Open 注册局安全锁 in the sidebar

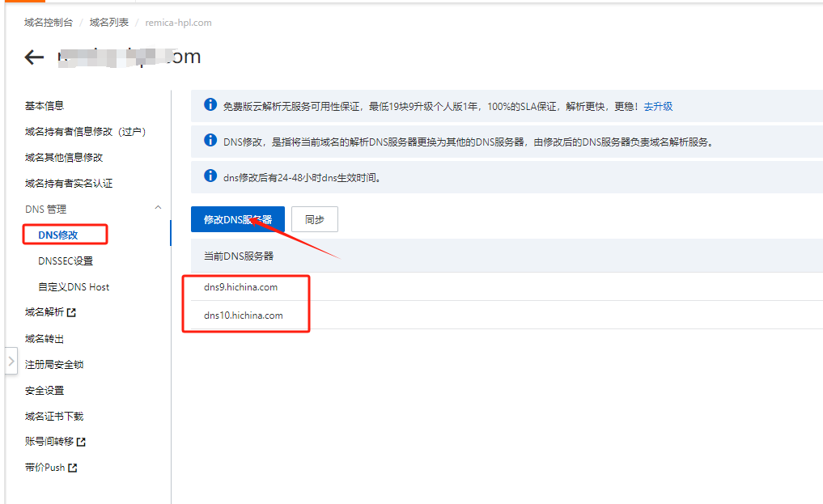pyautogui.click(x=54, y=364)
